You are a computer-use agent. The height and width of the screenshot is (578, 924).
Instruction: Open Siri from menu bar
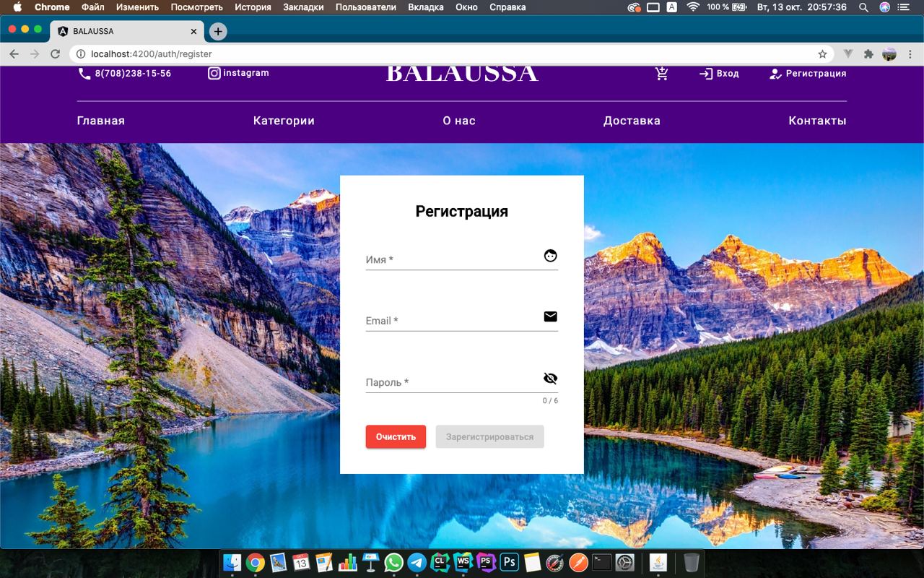tap(885, 7)
